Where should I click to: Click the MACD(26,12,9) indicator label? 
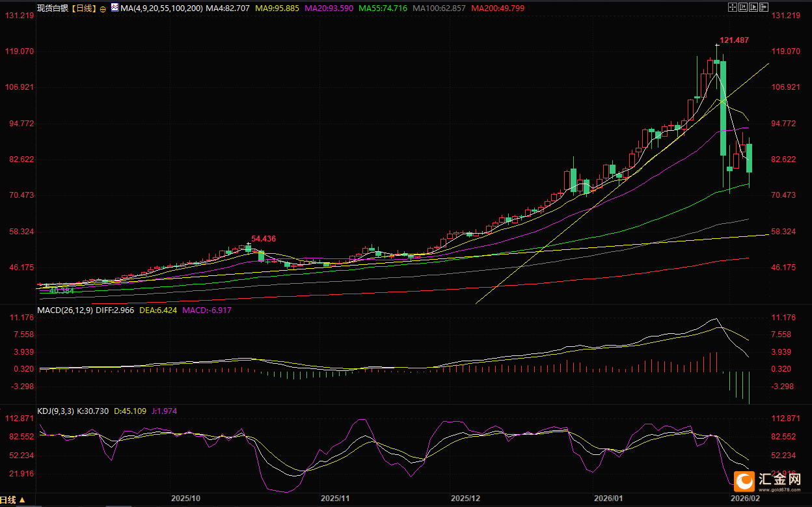(x=64, y=310)
